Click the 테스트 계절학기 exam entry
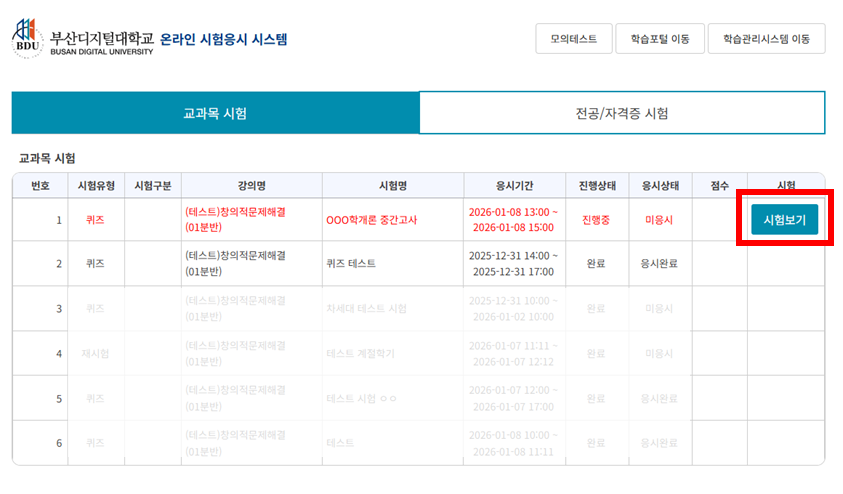This screenshot has height=494, width=843. (x=360, y=353)
